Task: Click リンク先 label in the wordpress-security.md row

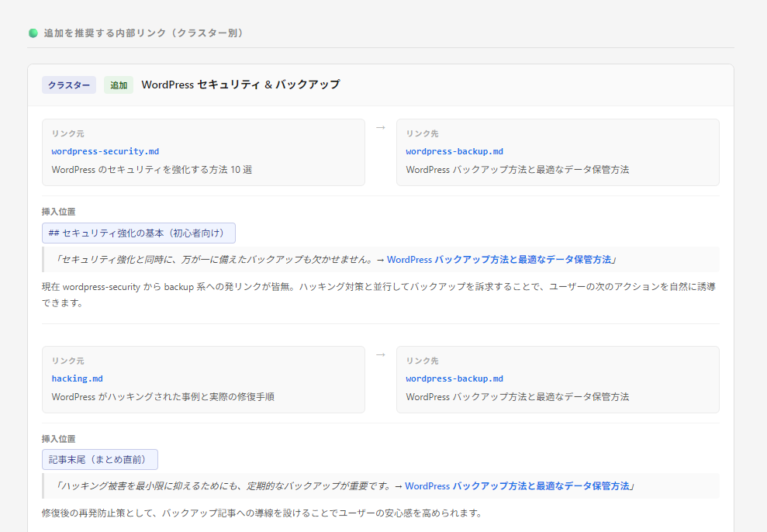Action: [x=422, y=133]
